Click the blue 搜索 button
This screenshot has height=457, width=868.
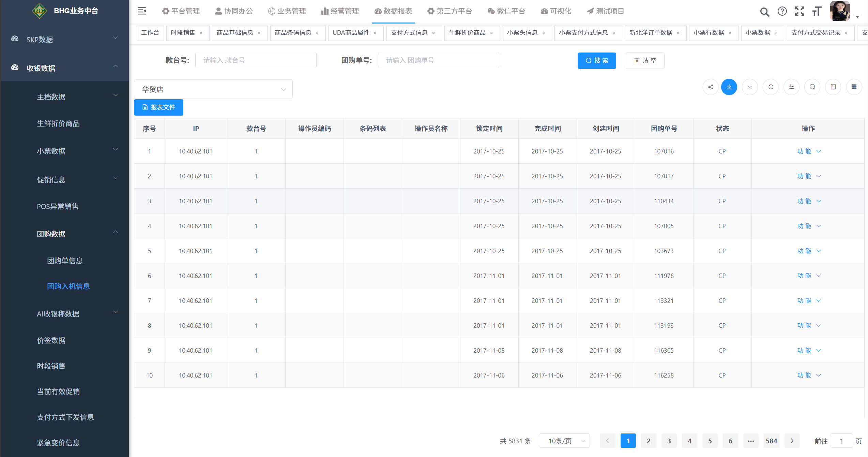(x=596, y=61)
